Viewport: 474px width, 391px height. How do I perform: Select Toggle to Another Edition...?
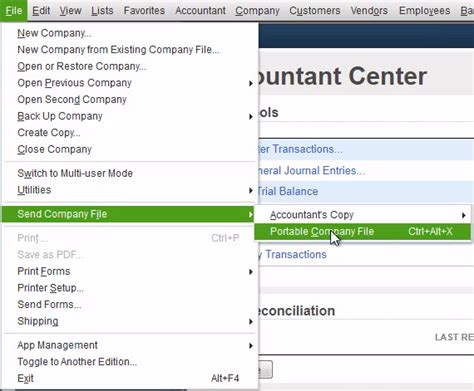pos(129,362)
